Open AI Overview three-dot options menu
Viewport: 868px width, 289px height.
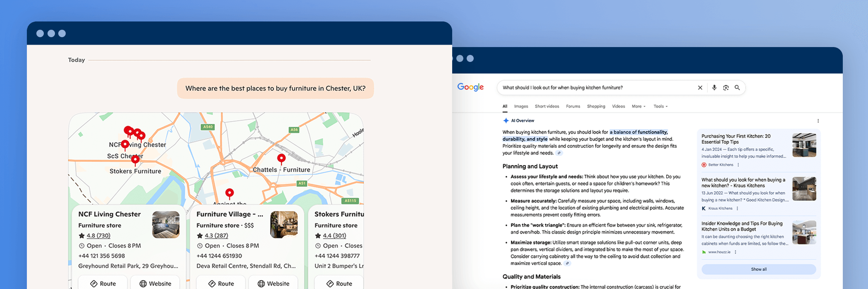click(818, 121)
